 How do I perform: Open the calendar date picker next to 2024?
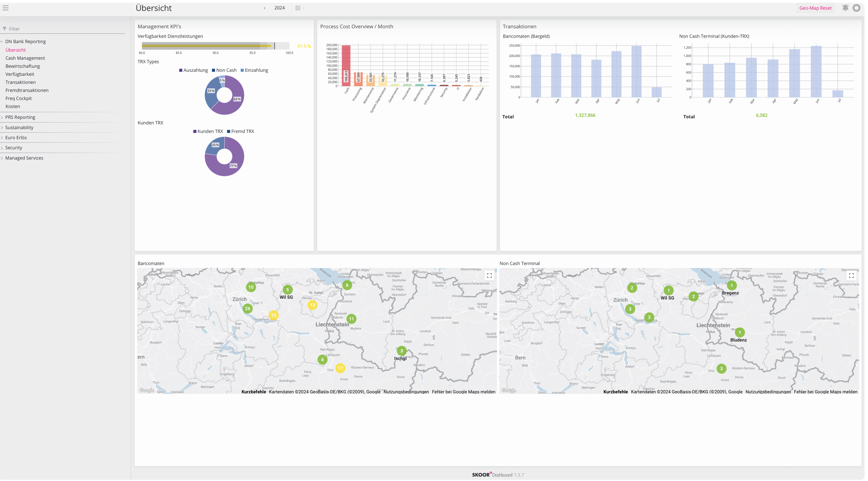click(298, 7)
